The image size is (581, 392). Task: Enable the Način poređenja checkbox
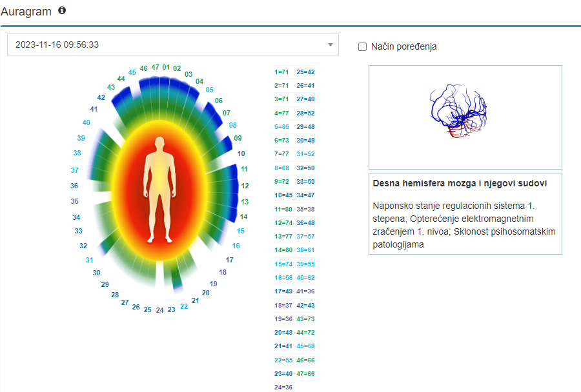[x=363, y=46]
